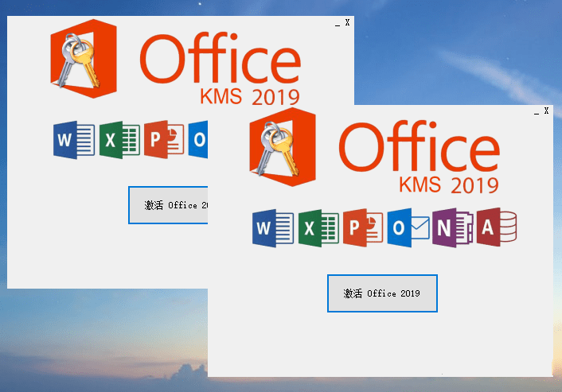Click the large "Office" title in back window
562x392 pixels.
click(221, 57)
